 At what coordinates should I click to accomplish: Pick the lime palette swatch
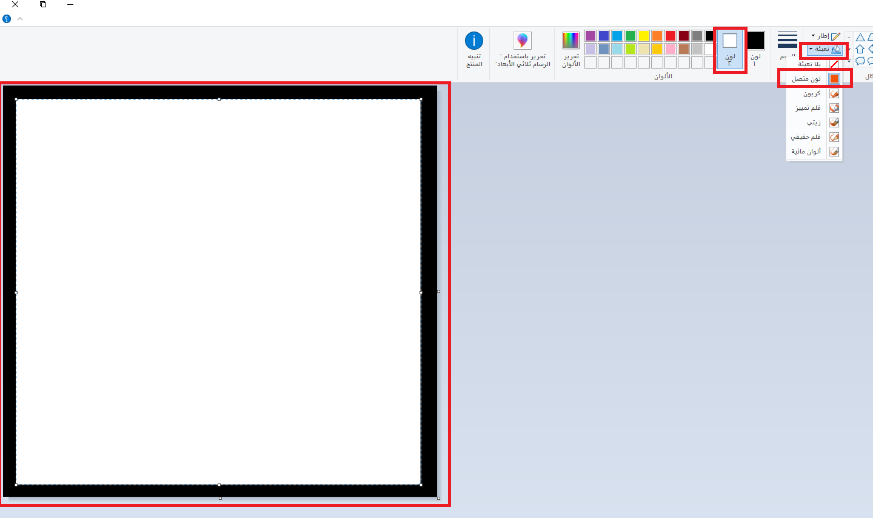click(630, 50)
